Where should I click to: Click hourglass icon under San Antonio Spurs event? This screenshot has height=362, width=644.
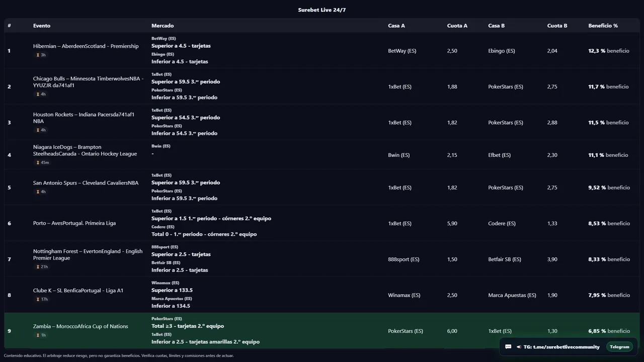[x=38, y=192]
